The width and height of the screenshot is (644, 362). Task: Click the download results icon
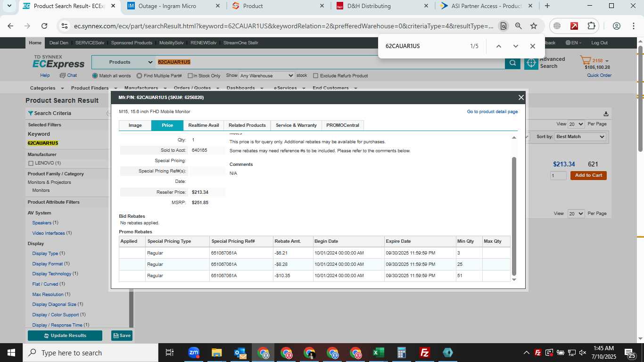(x=606, y=114)
